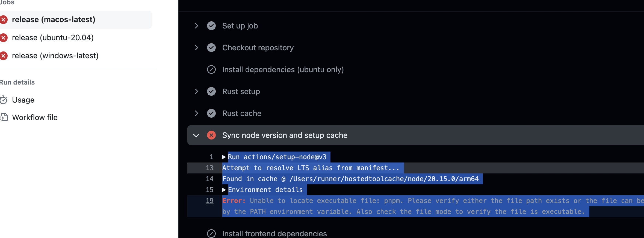Collapse the Sync node version and setup cache step
Image resolution: width=644 pixels, height=238 pixels.
(196, 135)
